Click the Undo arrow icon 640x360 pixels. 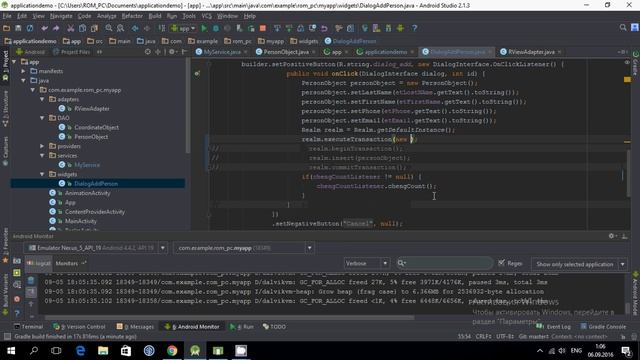coord(44,28)
